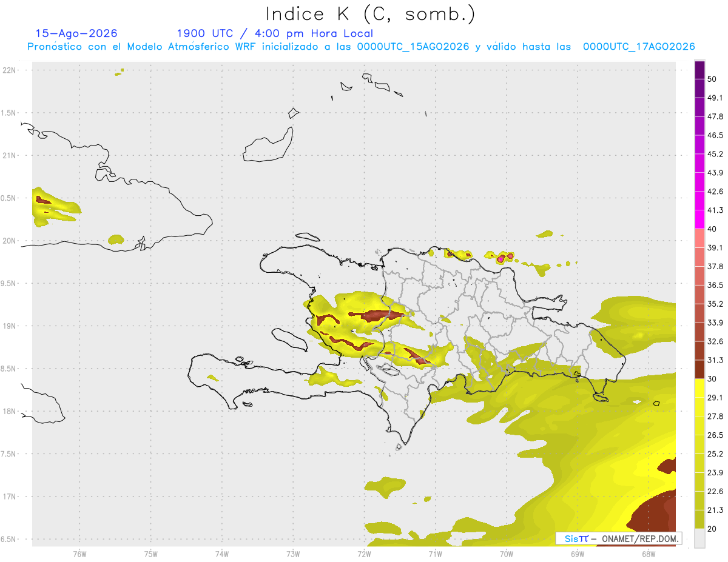
Task: Click the '76W' longitude label
Action: coord(79,554)
